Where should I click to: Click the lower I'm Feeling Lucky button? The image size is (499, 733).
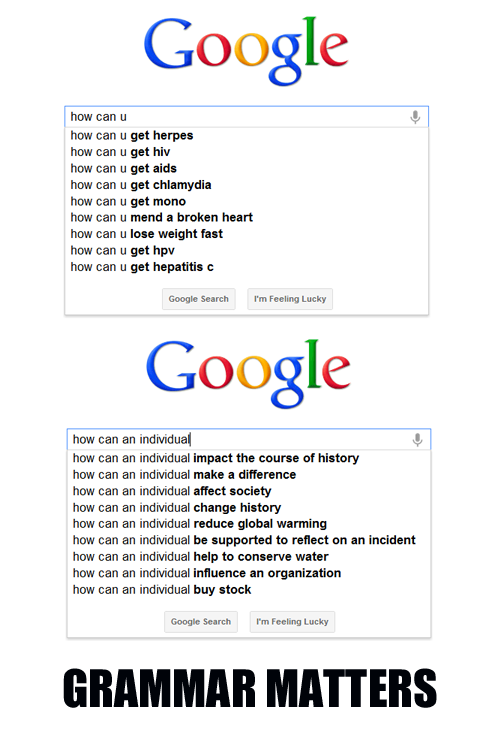[292, 622]
